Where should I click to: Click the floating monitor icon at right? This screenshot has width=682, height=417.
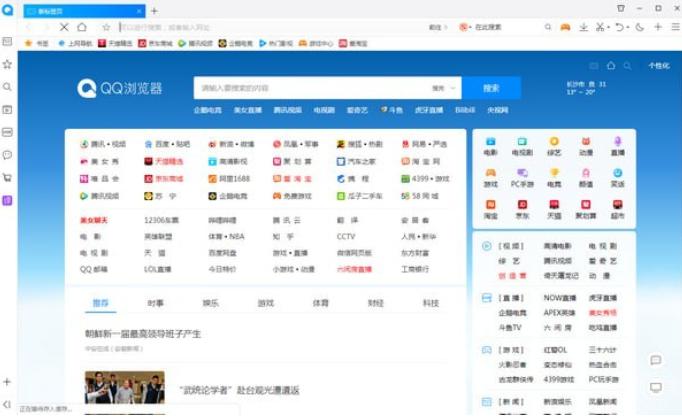[x=656, y=387]
